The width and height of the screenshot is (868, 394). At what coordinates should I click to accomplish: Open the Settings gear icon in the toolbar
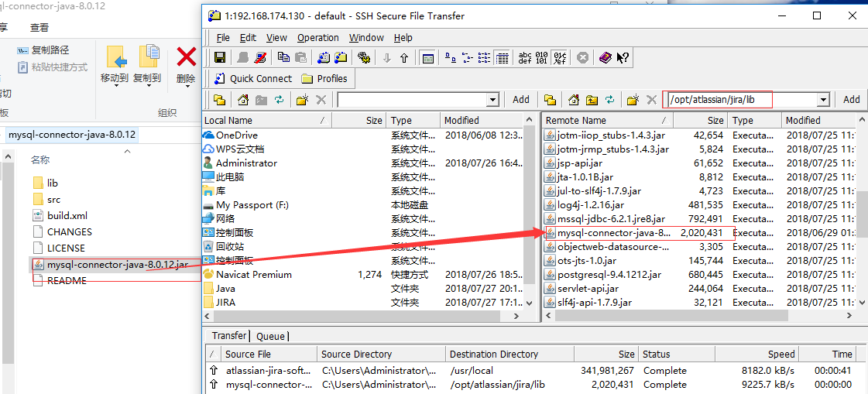click(x=364, y=57)
